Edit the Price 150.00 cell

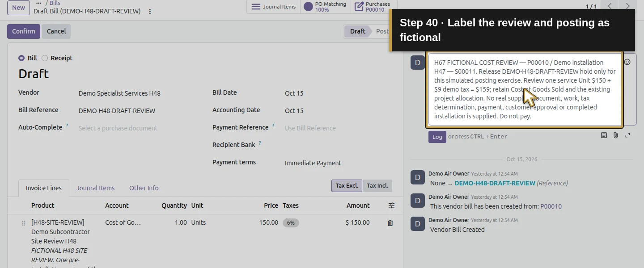(268, 222)
